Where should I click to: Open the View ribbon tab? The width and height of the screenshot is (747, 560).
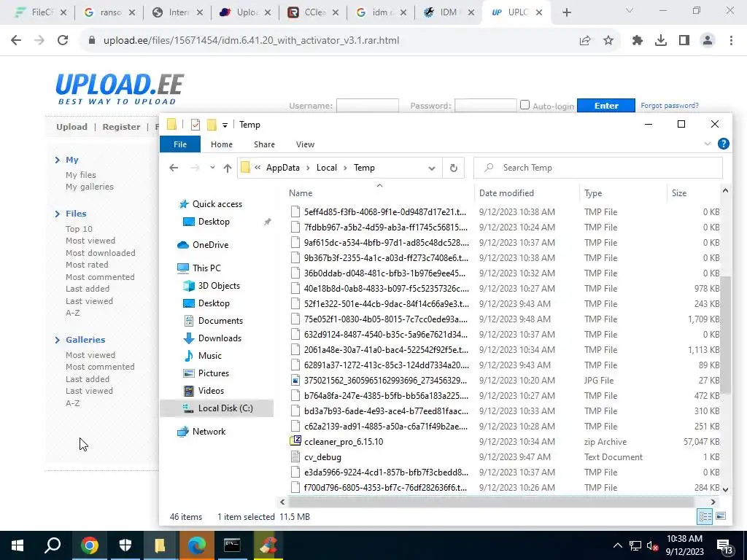[x=305, y=144]
